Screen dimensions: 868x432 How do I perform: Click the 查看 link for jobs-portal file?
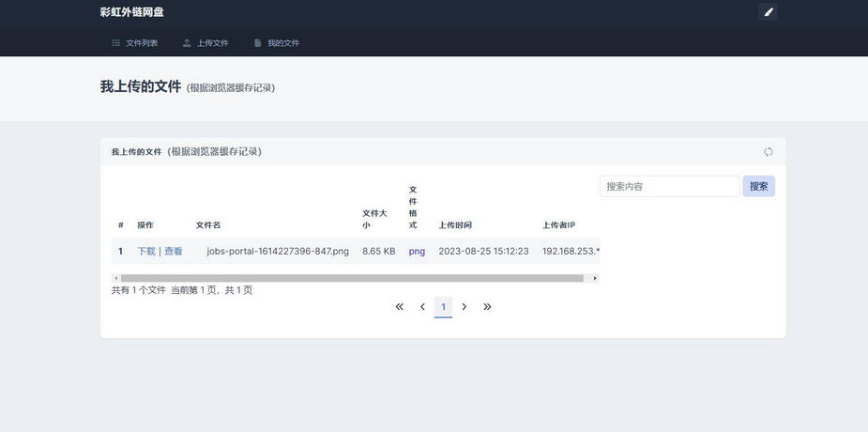click(x=174, y=251)
